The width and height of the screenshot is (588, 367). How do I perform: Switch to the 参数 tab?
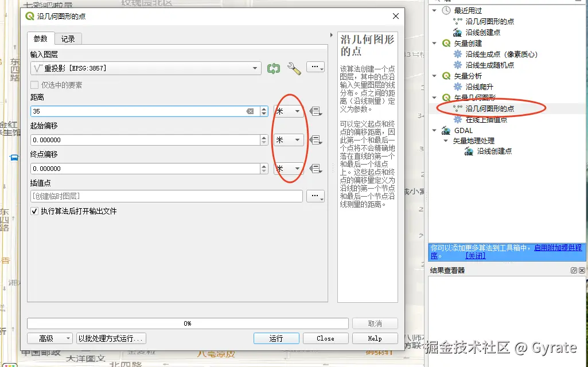click(40, 38)
